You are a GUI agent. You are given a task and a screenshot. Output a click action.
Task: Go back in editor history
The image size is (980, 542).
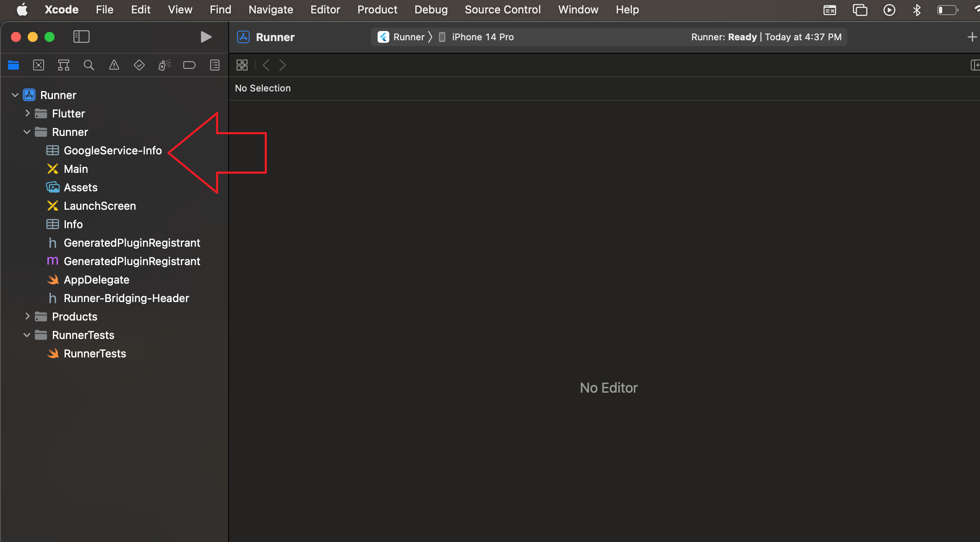click(266, 65)
